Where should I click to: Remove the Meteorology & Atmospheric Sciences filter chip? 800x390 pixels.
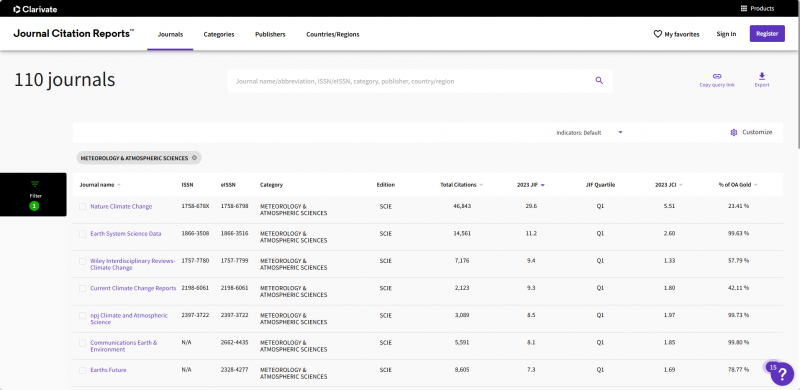(x=194, y=158)
